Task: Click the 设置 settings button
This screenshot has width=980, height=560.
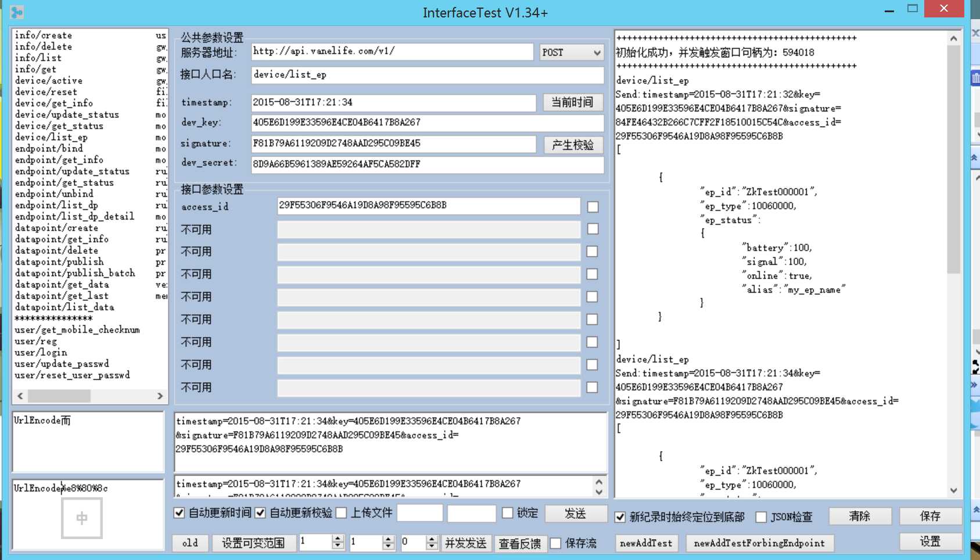Action: 930,541
